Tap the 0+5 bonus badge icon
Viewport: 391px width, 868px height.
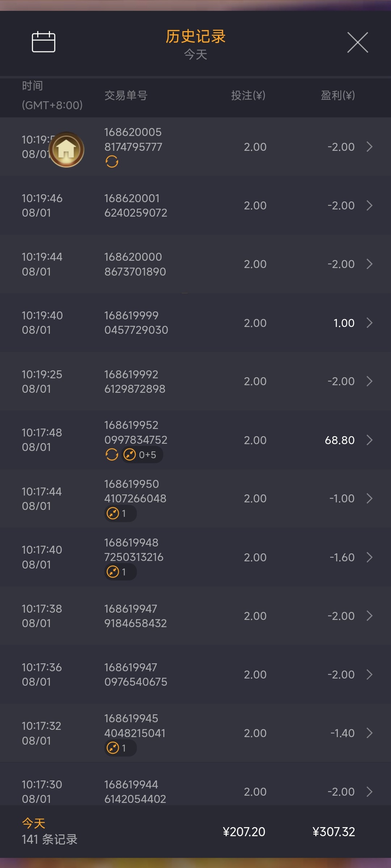coord(130,455)
